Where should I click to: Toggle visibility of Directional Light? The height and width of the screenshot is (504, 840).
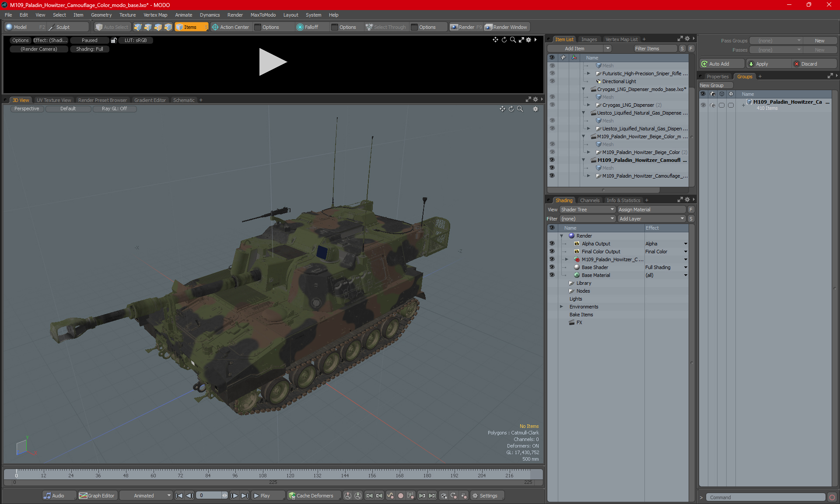point(552,81)
